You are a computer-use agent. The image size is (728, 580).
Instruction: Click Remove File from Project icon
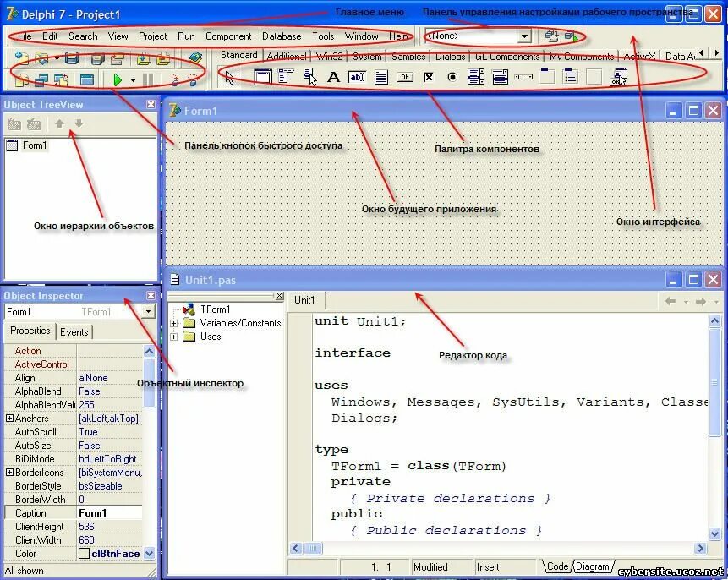point(162,58)
